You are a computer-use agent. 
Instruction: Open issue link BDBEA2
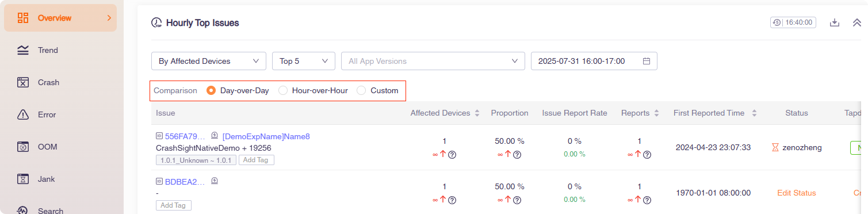pyautogui.click(x=185, y=181)
